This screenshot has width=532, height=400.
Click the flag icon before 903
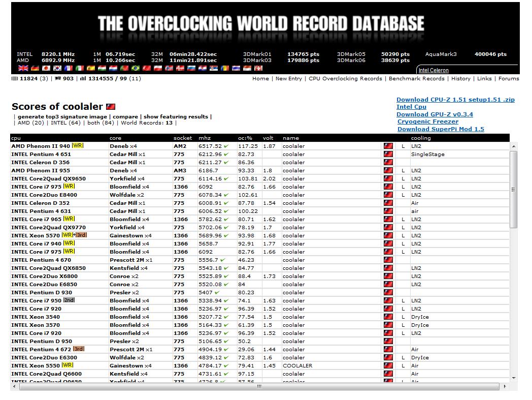click(x=58, y=78)
